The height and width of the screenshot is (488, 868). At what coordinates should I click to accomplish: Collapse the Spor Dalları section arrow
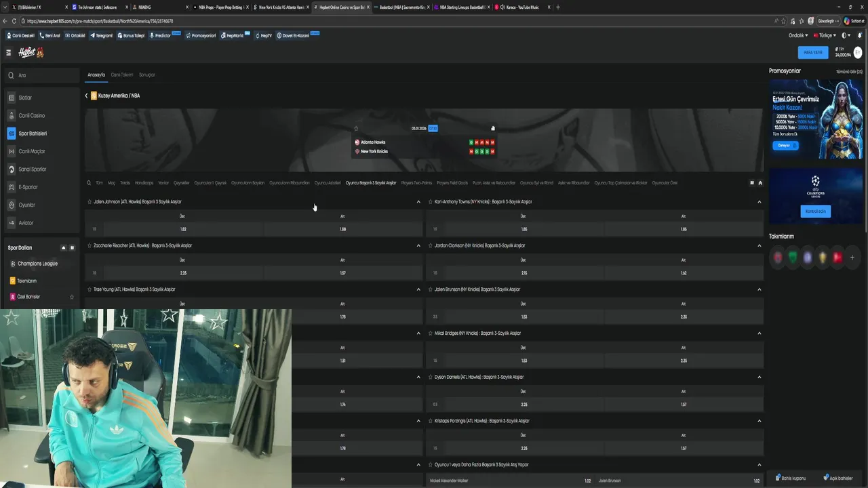point(64,248)
